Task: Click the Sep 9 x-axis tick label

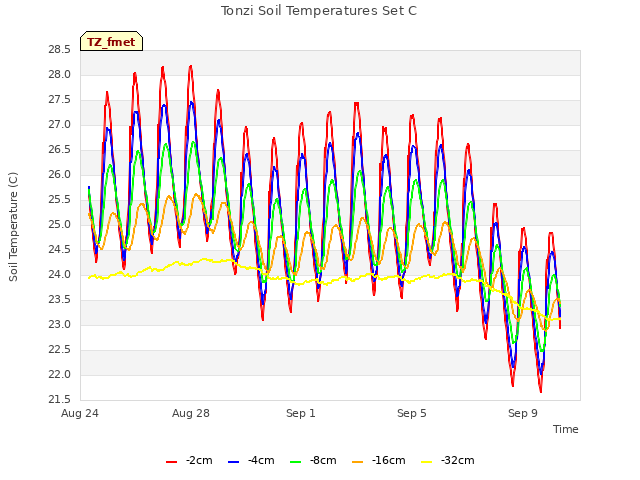Action: point(523,413)
